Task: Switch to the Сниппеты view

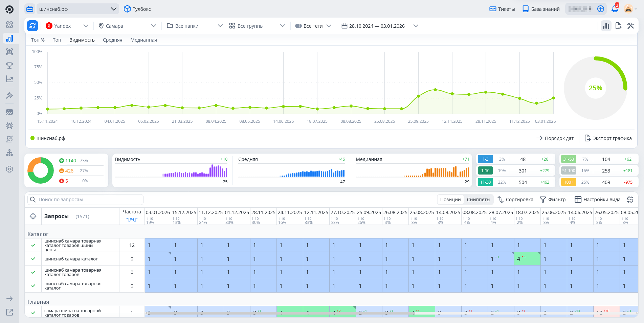Action: [478, 200]
